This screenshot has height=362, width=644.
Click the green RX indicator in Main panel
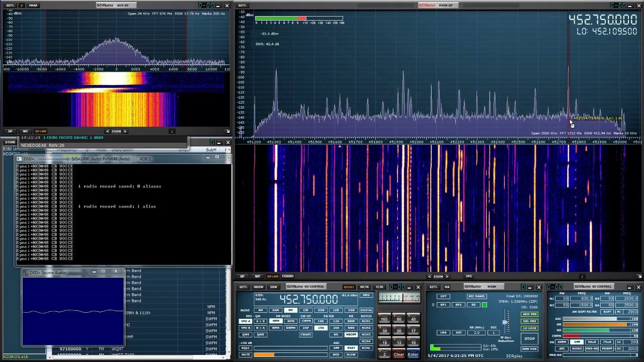pyautogui.click(x=485, y=305)
